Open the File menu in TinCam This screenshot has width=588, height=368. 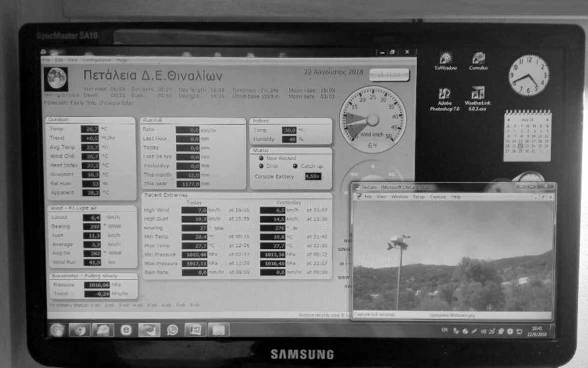[x=368, y=197]
